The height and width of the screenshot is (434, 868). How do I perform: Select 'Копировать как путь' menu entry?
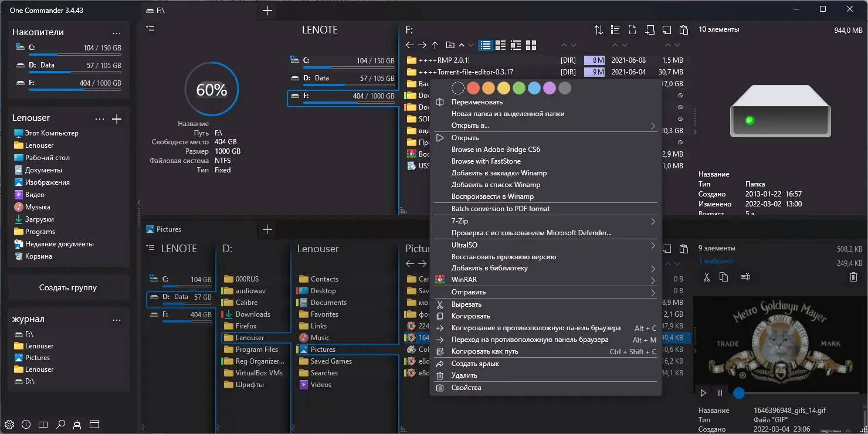(546, 351)
